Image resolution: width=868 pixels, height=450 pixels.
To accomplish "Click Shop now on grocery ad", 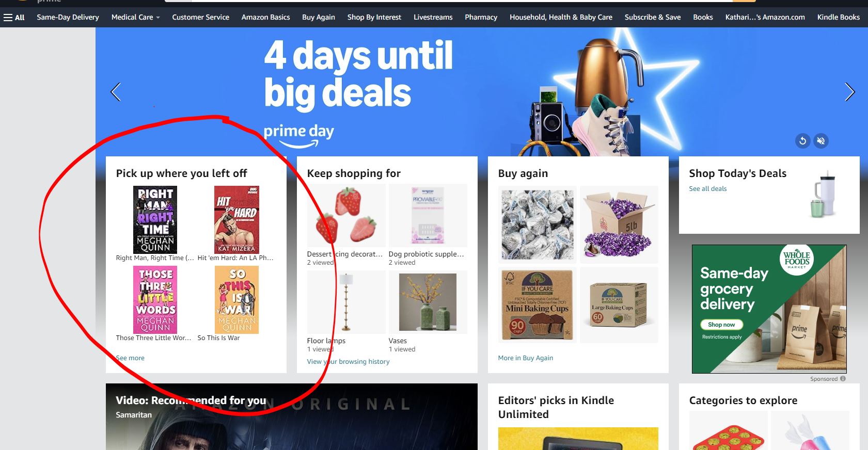I will tap(721, 325).
